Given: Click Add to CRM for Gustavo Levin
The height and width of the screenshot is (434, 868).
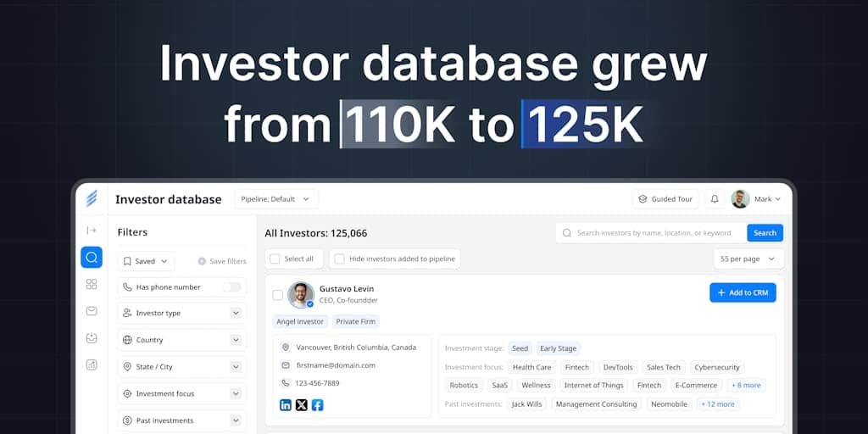Looking at the screenshot, I should click(x=743, y=292).
